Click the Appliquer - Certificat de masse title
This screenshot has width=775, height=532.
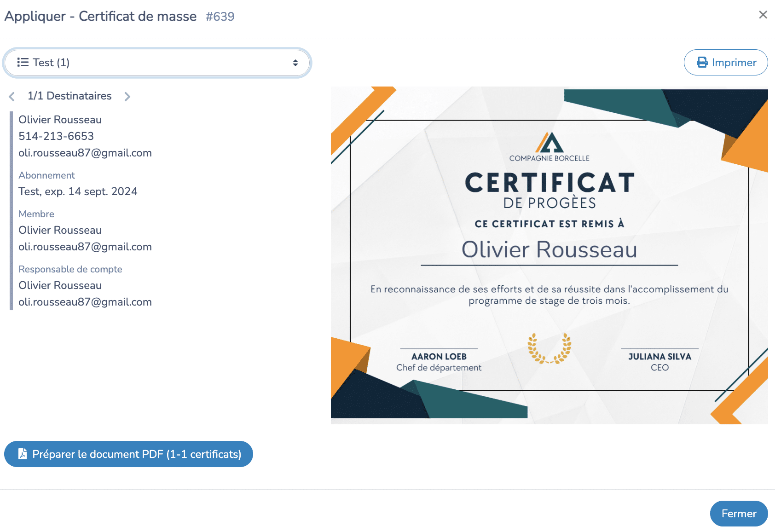pyautogui.click(x=100, y=16)
